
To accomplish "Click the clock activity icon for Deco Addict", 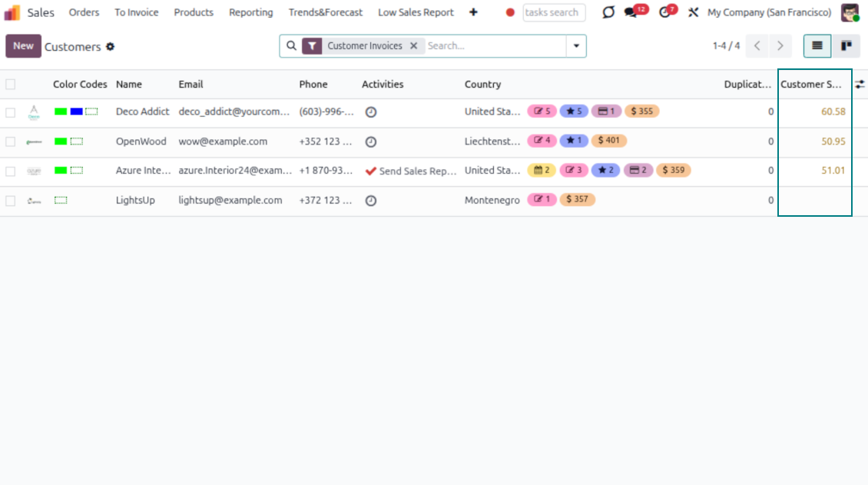I will click(371, 112).
